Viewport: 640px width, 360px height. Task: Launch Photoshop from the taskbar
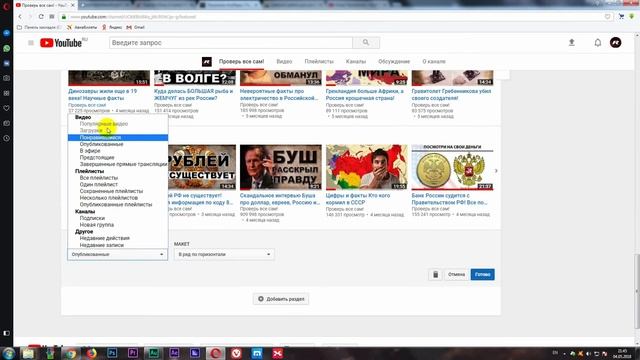click(x=112, y=353)
